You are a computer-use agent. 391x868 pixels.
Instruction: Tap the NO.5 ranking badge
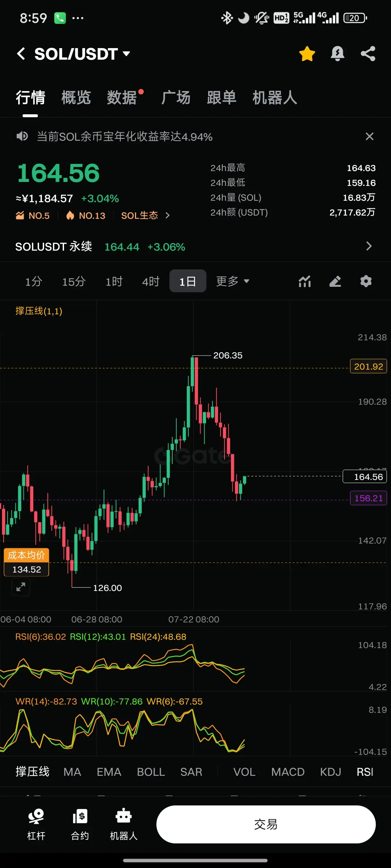click(x=33, y=216)
